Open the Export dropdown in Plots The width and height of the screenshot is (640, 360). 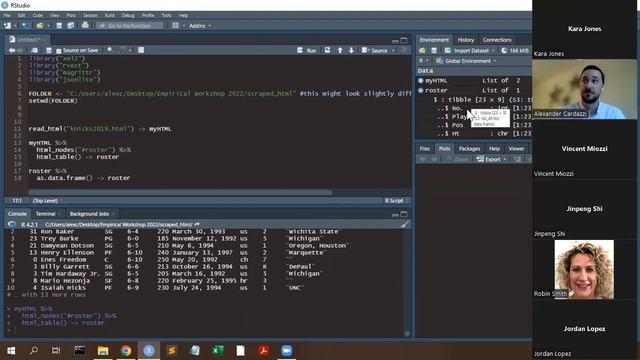tap(491, 159)
